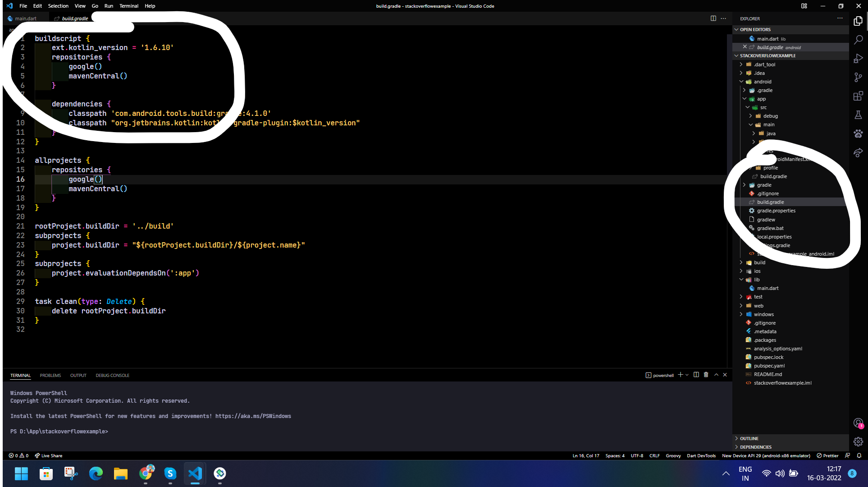
Task: Switch to the DEBUG CONSOLE tab
Action: 112,375
